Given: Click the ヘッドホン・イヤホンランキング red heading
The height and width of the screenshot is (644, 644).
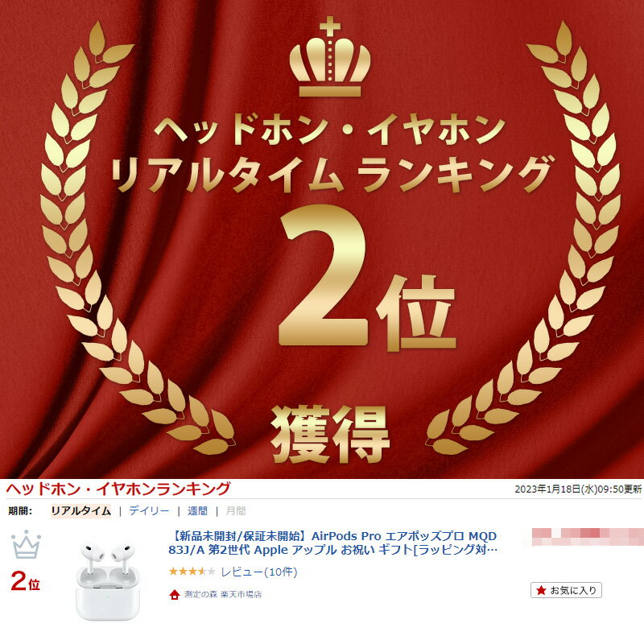Looking at the screenshot, I should [118, 489].
